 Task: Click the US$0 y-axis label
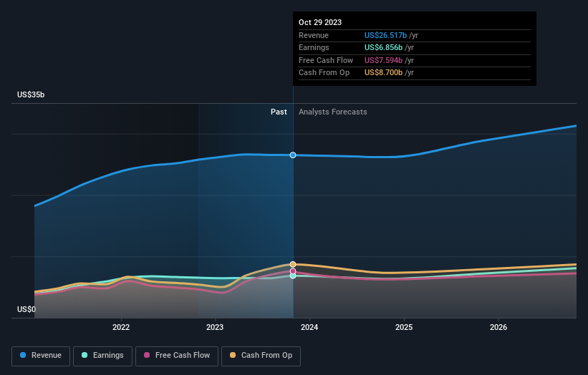pos(26,309)
